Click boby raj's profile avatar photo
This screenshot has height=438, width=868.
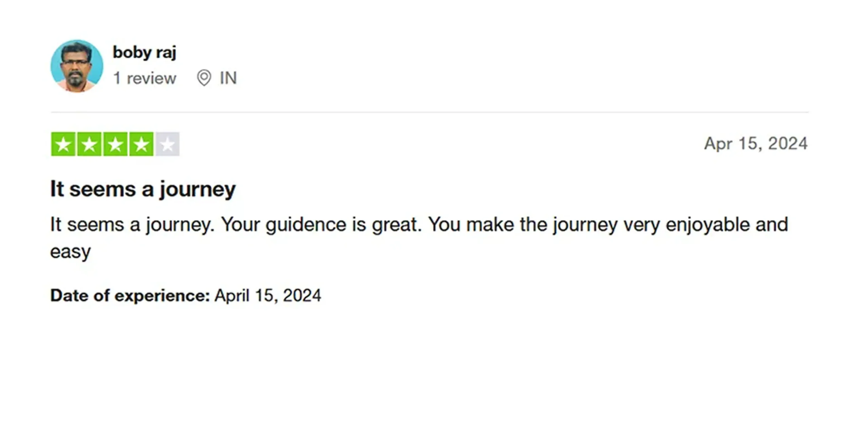click(x=77, y=66)
